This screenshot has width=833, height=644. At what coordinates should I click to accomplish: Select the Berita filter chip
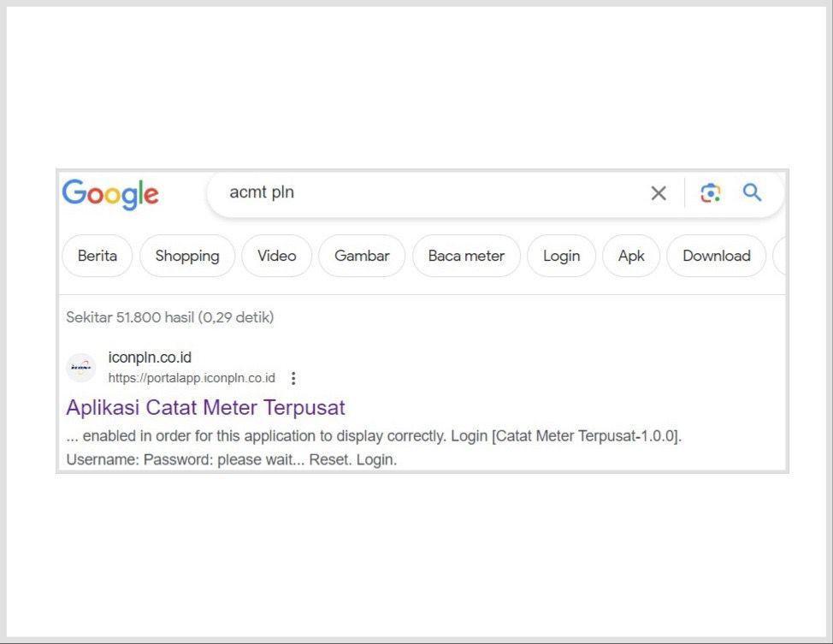97,256
